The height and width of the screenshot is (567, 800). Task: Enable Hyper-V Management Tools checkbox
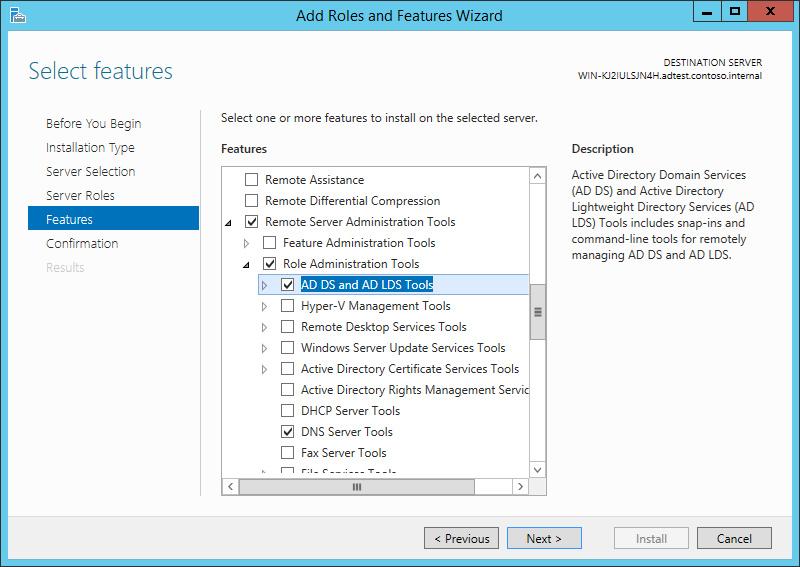click(288, 306)
